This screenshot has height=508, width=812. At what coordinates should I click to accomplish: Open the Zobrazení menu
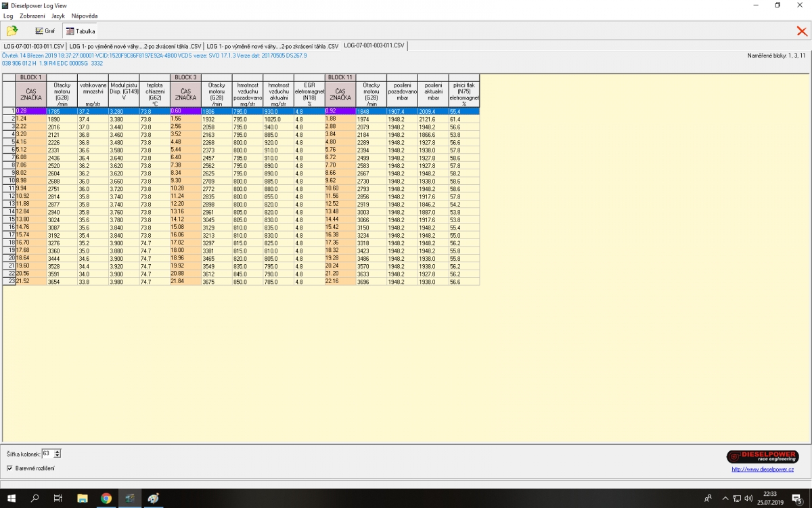click(32, 15)
